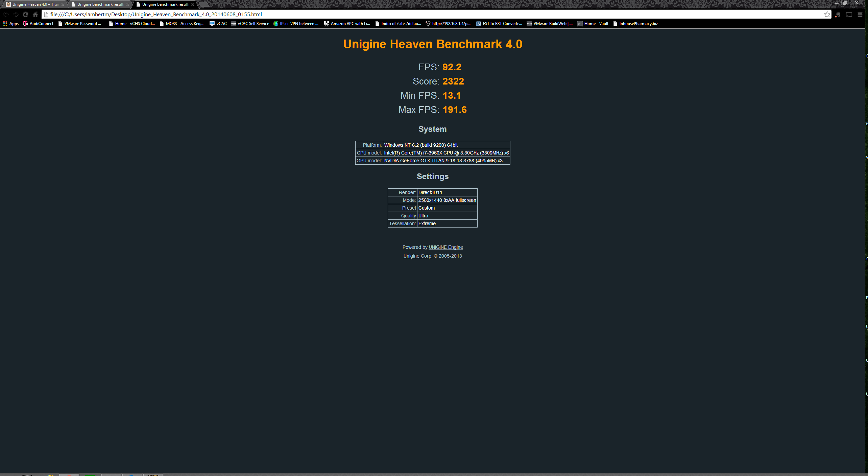The height and width of the screenshot is (476, 868).
Task: Click the forward navigation arrow
Action: click(16, 15)
